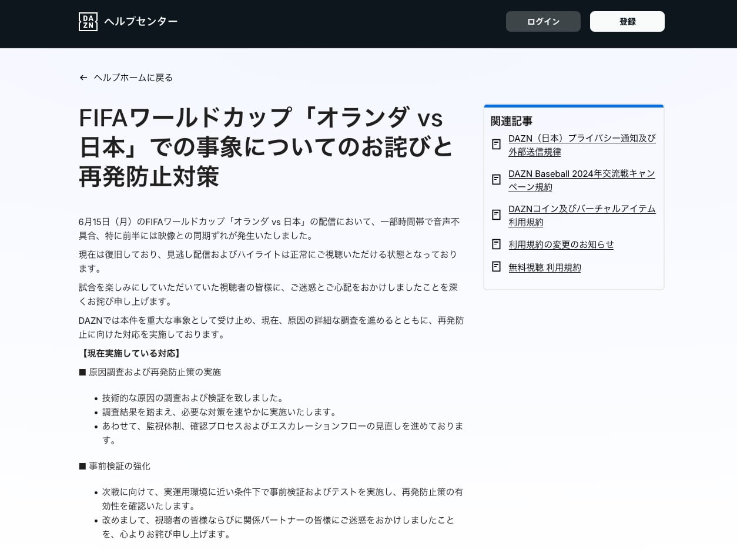Open DAZN（日本）プライバシー通知及び外部送信規律 article

pyautogui.click(x=582, y=145)
